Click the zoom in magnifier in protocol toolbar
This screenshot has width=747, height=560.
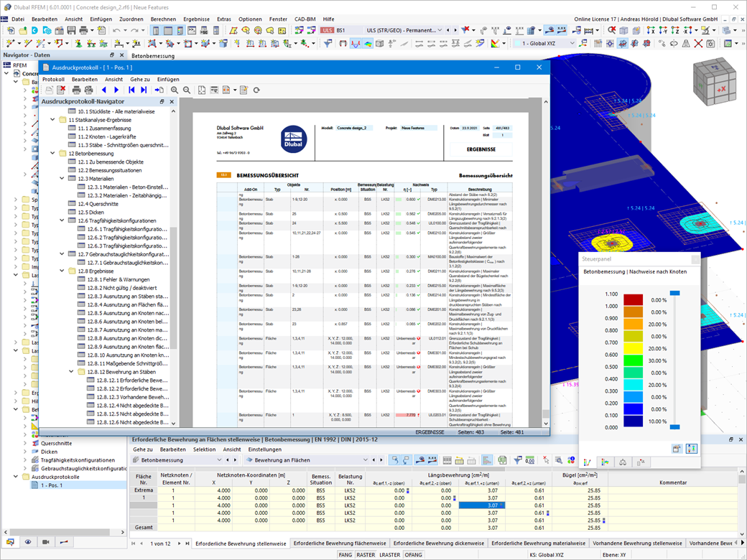click(175, 90)
